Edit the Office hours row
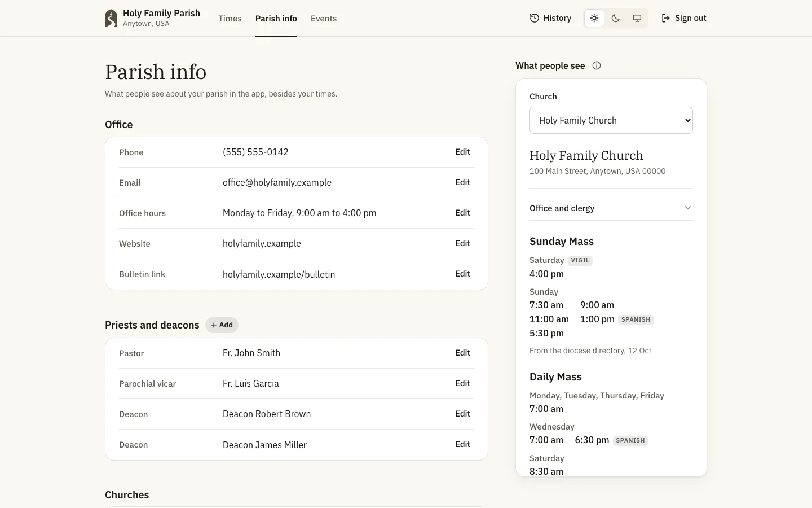812x508 pixels. point(462,213)
